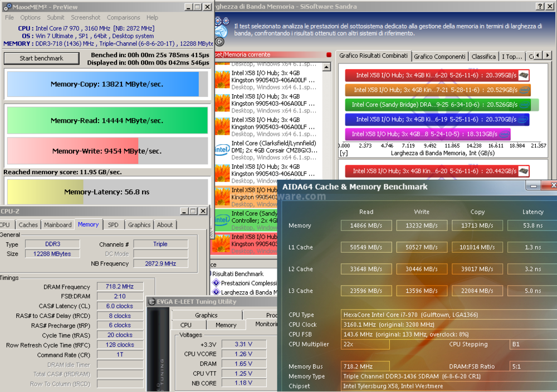Select the green Sandy Bridge 20.526GB/s bar

(x=442, y=105)
